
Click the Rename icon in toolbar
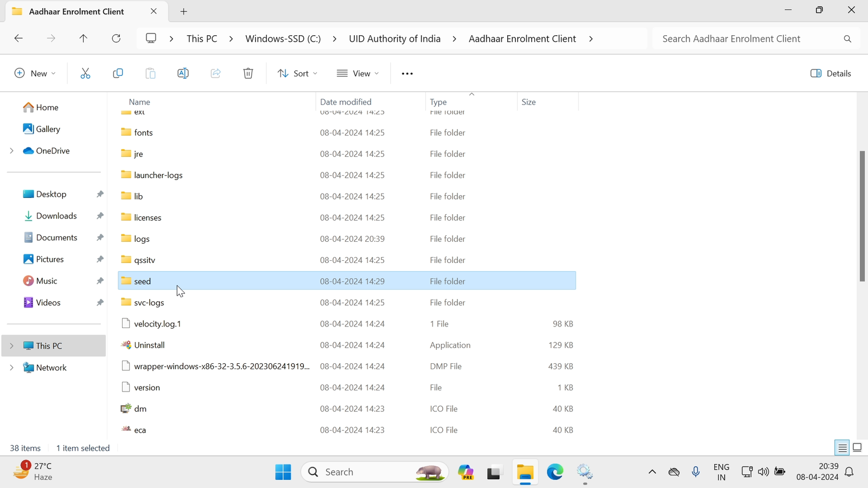pyautogui.click(x=183, y=73)
